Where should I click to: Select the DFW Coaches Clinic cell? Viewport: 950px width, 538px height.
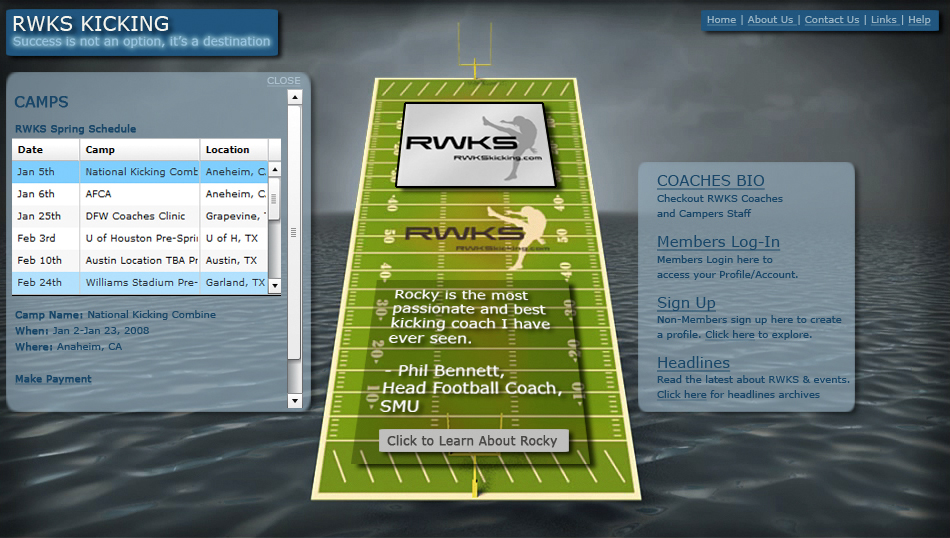[x=139, y=216]
